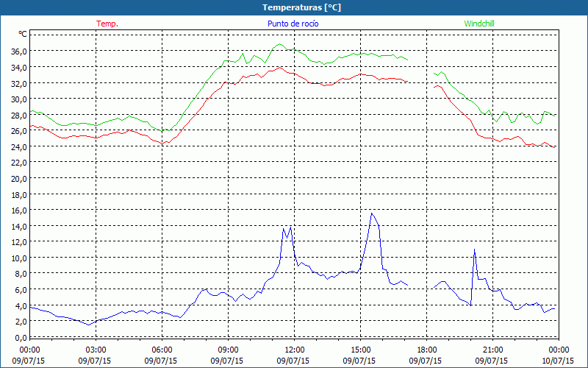Click the dew point peak near 15:30
This screenshot has height=368, width=588.
coord(372,213)
